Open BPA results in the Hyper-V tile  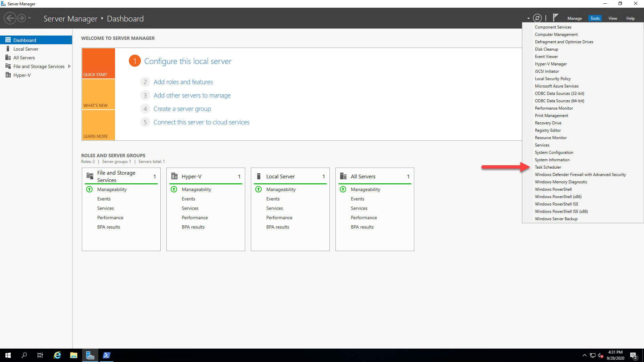pyautogui.click(x=193, y=227)
